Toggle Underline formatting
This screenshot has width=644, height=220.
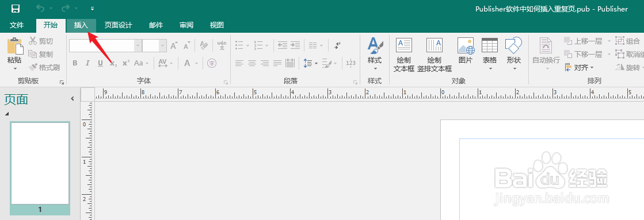(100, 63)
